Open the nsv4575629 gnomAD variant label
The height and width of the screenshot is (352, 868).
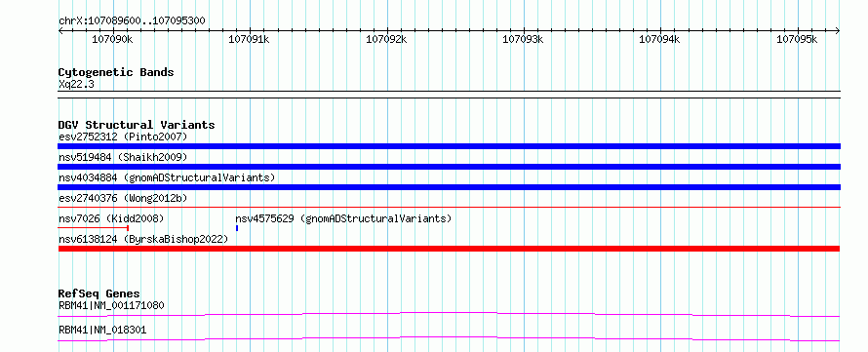[x=343, y=218]
